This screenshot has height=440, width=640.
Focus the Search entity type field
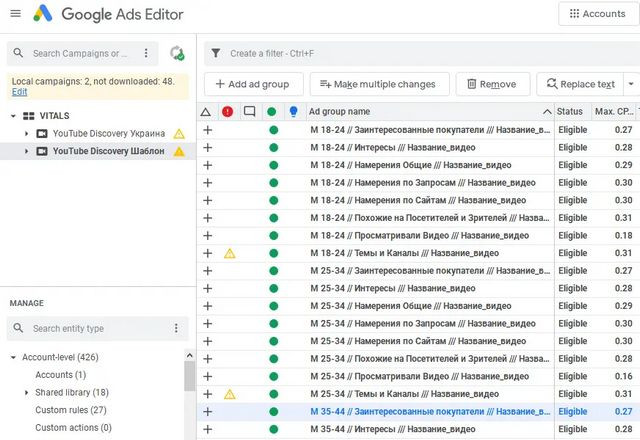point(98,328)
